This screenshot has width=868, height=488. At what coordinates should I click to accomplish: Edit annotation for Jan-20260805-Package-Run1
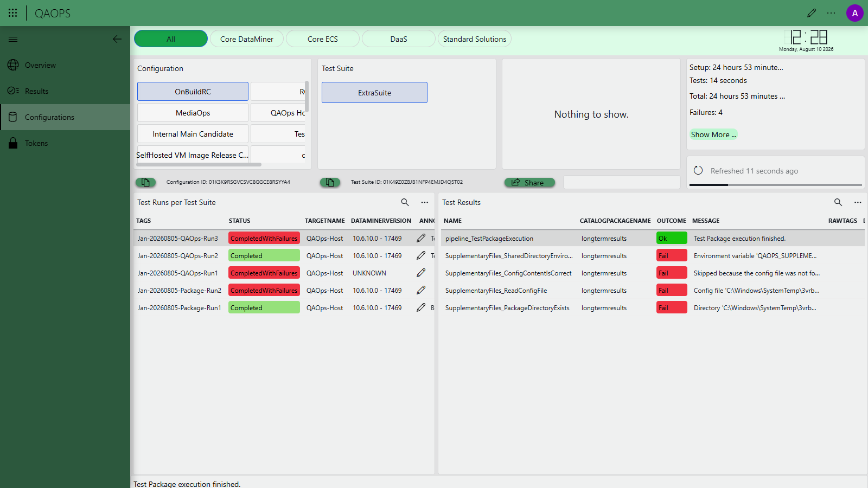[x=421, y=307]
